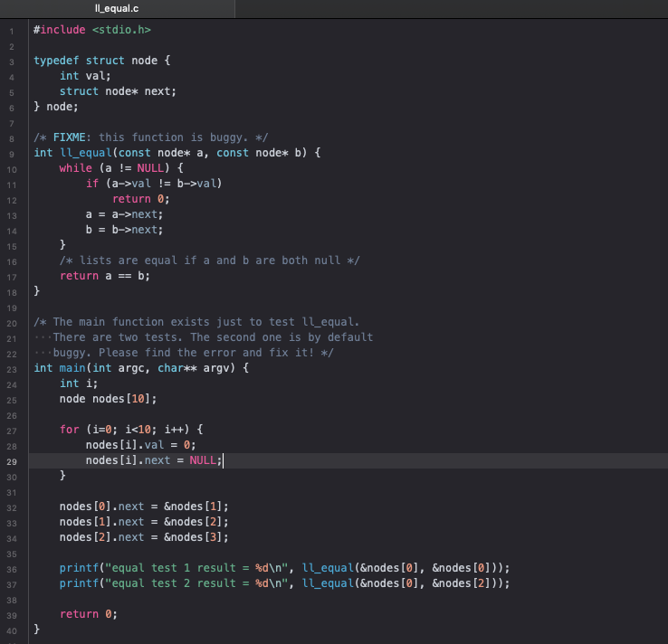Click 'FIXME' in the comment
The width and height of the screenshot is (668, 644).
pyautogui.click(x=70, y=137)
